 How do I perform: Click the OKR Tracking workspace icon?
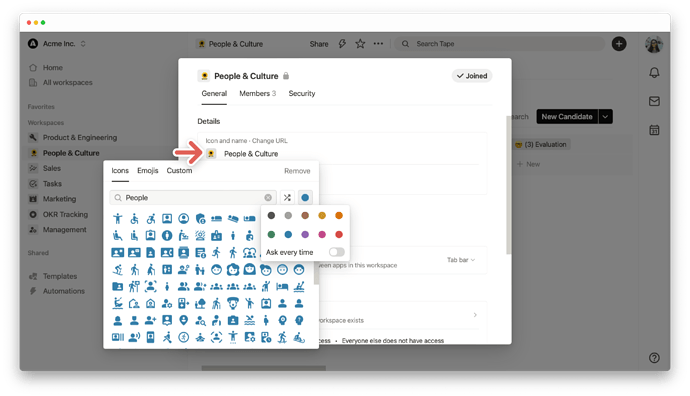[x=33, y=214]
